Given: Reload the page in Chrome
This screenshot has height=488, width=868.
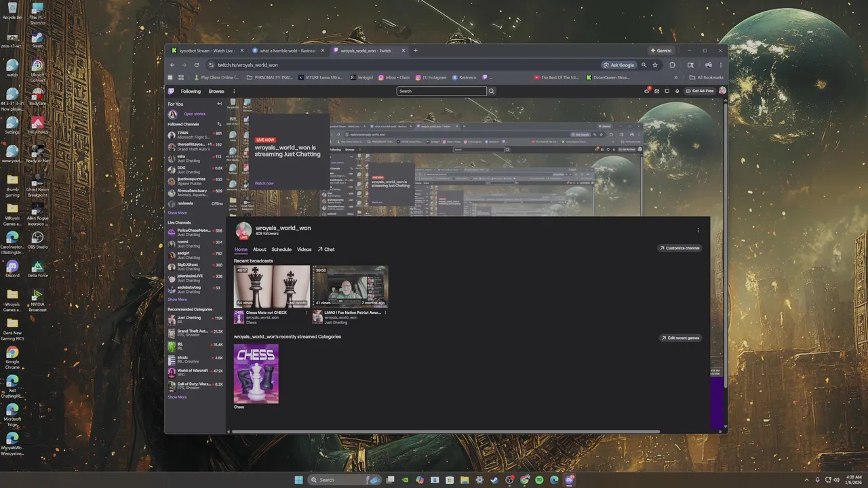Looking at the screenshot, I should (x=197, y=65).
